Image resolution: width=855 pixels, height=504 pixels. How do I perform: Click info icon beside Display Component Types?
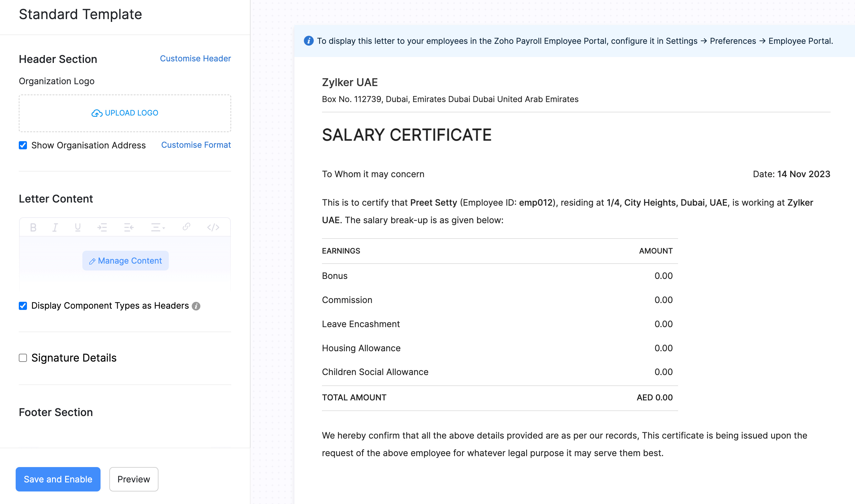[x=196, y=306]
